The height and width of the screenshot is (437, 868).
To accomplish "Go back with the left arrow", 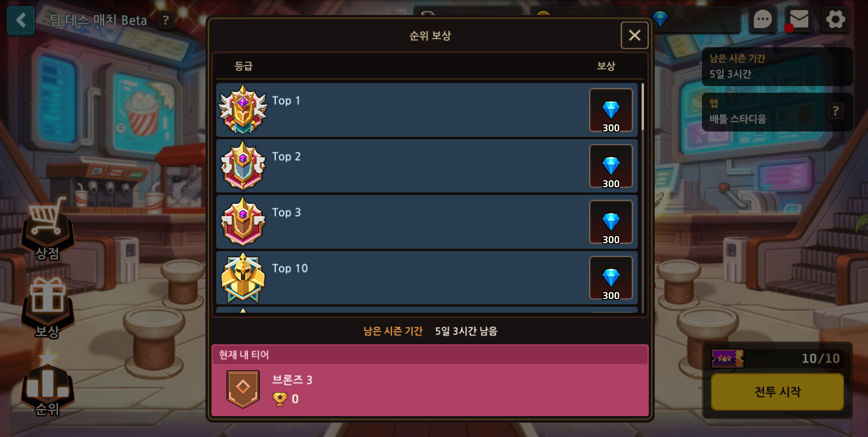I will coord(21,20).
